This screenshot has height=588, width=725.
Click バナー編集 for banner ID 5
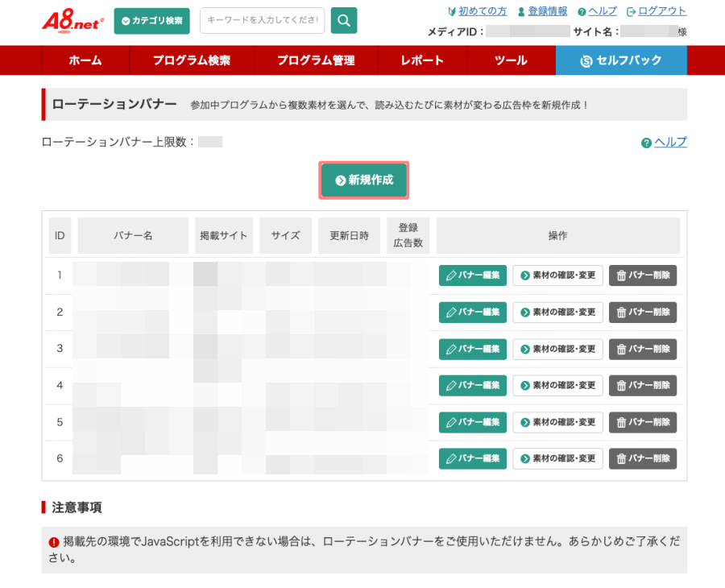click(473, 422)
